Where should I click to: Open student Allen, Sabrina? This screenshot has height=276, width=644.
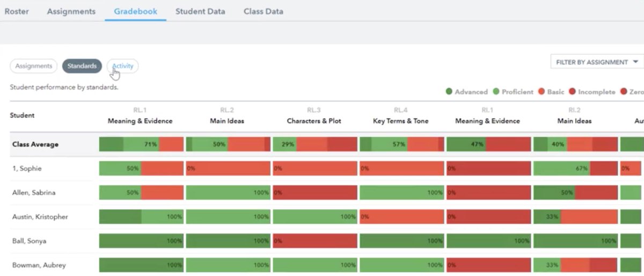(34, 193)
